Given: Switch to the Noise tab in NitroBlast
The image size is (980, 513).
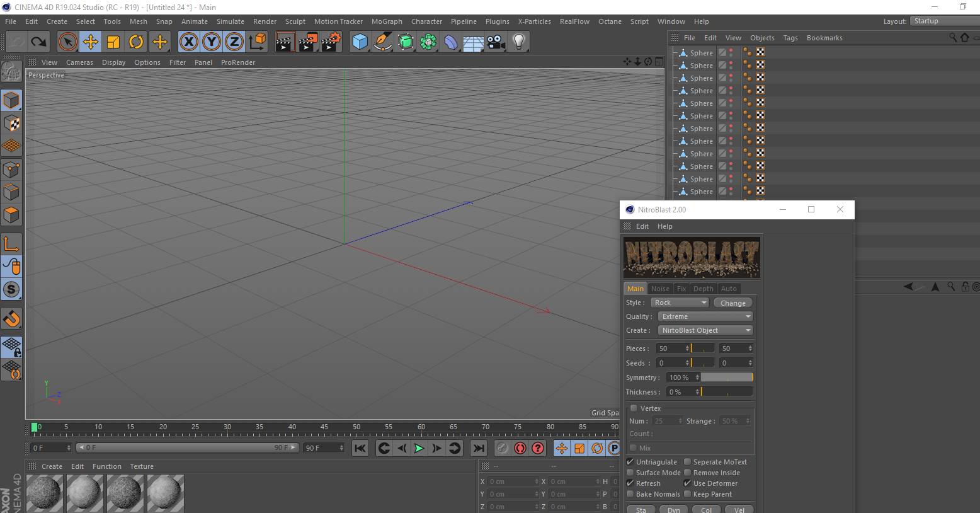Looking at the screenshot, I should [660, 289].
